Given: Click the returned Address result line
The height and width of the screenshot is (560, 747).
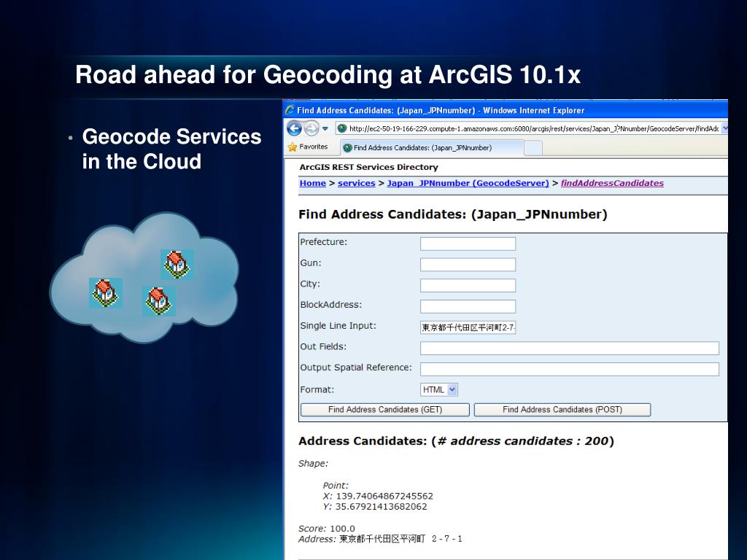Looking at the screenshot, I should pos(380,539).
